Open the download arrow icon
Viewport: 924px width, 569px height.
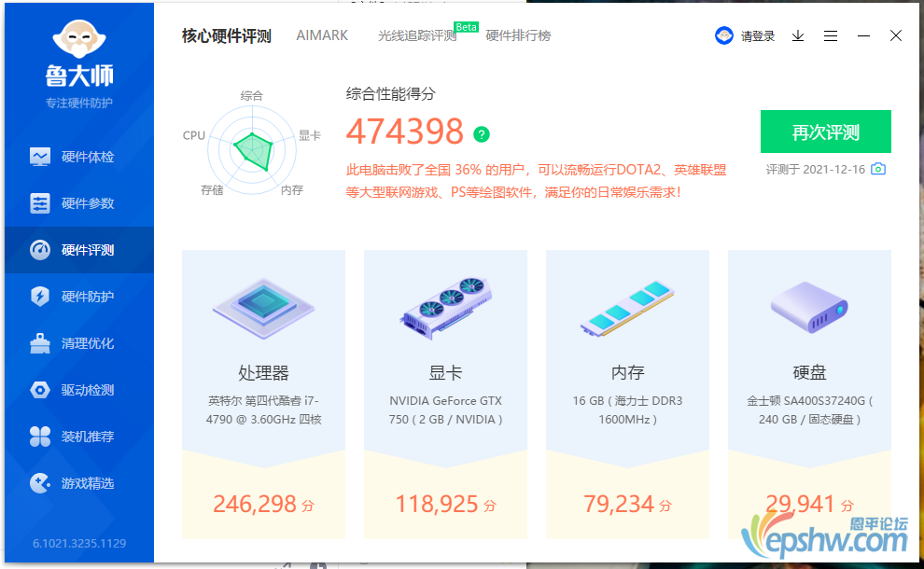[x=798, y=36]
